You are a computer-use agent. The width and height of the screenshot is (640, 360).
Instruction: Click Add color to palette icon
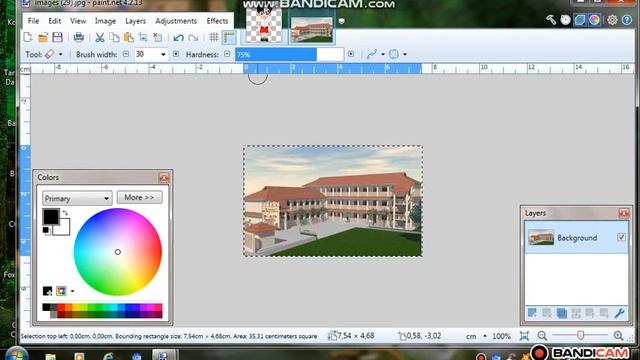tap(47, 291)
